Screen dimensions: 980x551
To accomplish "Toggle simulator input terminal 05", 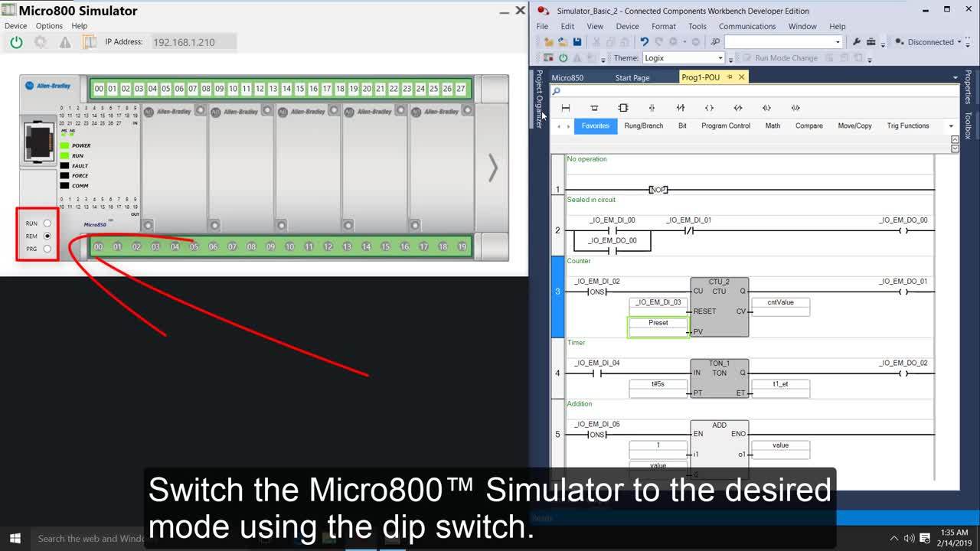I will [166, 89].
